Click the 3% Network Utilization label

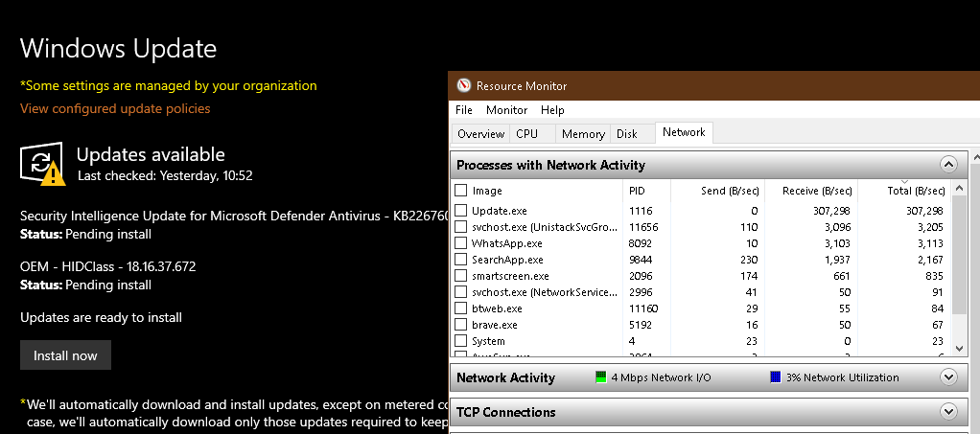coord(843,377)
